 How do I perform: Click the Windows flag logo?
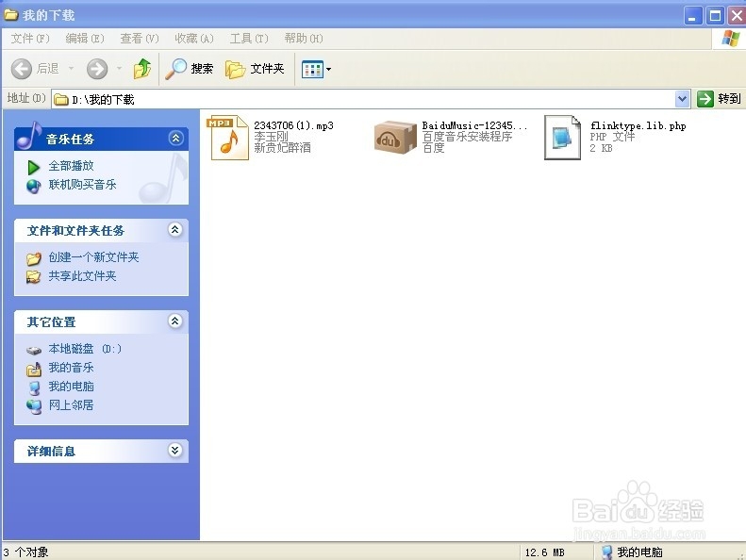tap(730, 38)
